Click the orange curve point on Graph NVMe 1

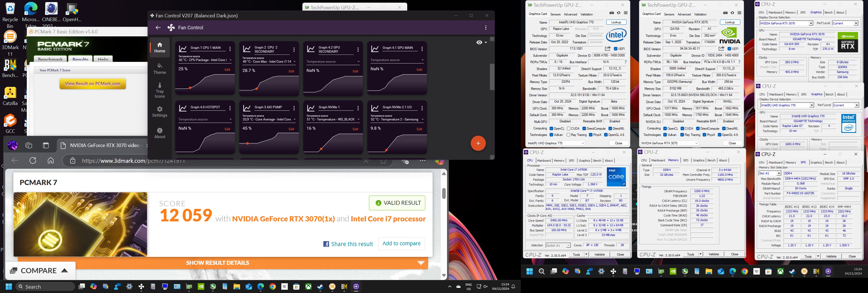click(x=321, y=149)
